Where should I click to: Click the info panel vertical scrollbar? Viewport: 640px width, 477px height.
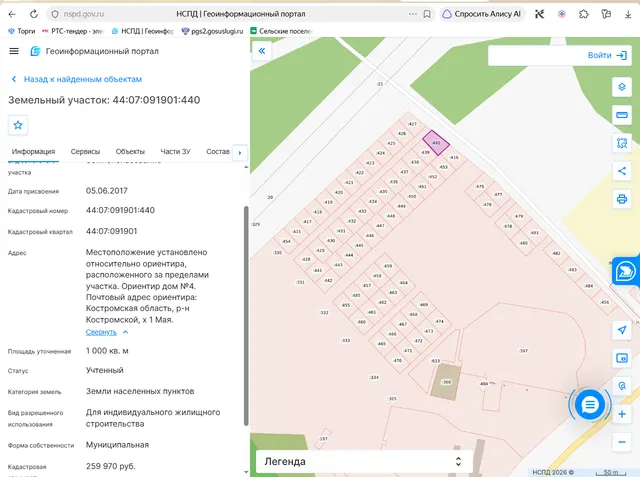tap(246, 316)
